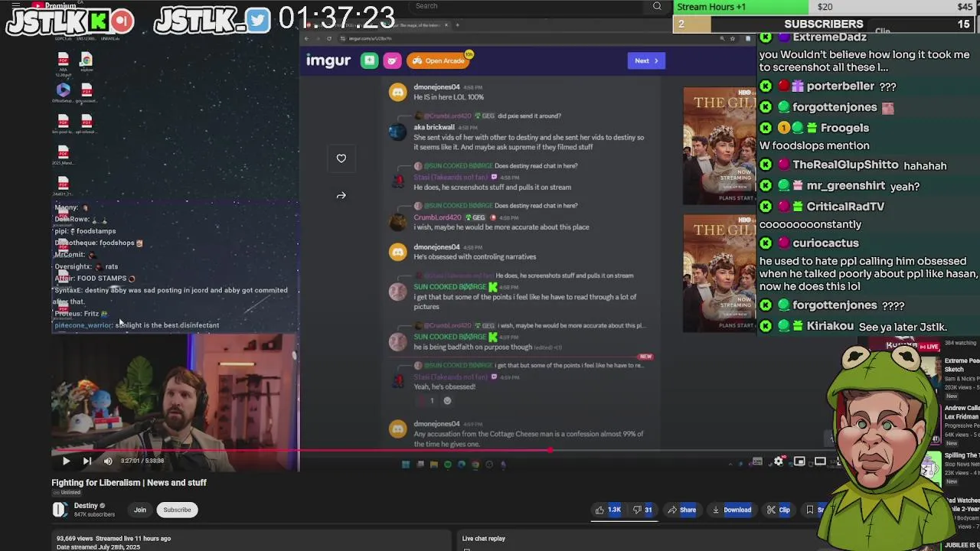
Task: Open the Destiny channel avatar
Action: 60,510
